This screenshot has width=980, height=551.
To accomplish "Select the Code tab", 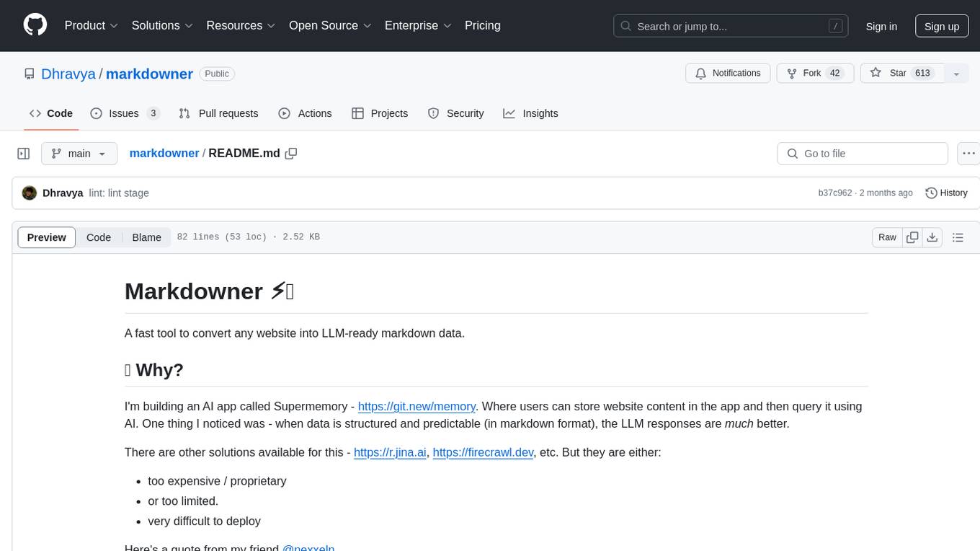I will 51,113.
